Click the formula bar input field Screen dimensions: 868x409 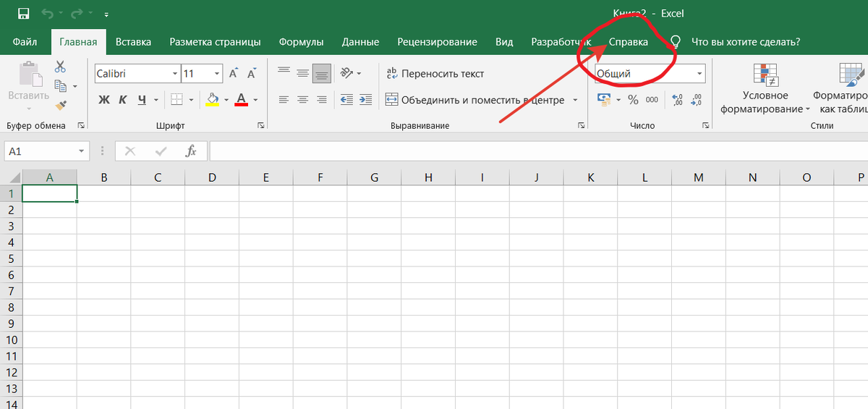[x=538, y=151]
